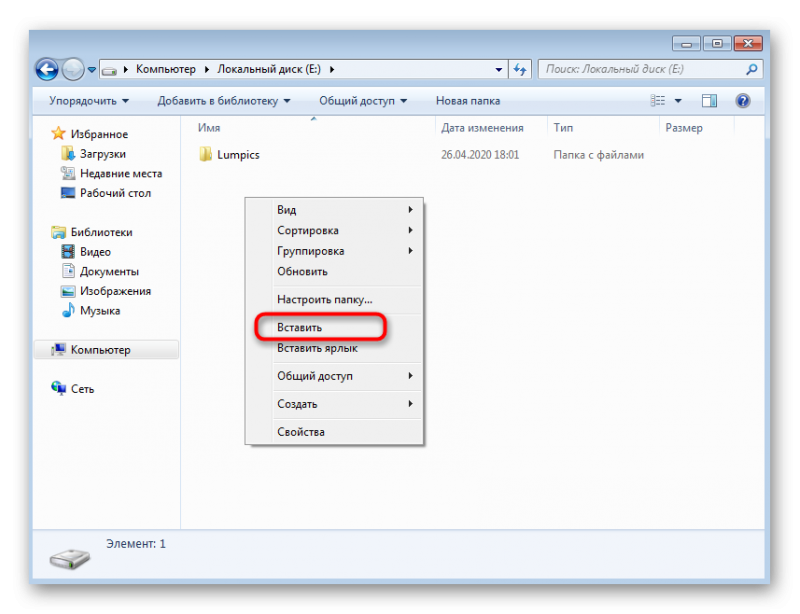
Task: Open Недавние места in sidebar
Action: [121, 174]
